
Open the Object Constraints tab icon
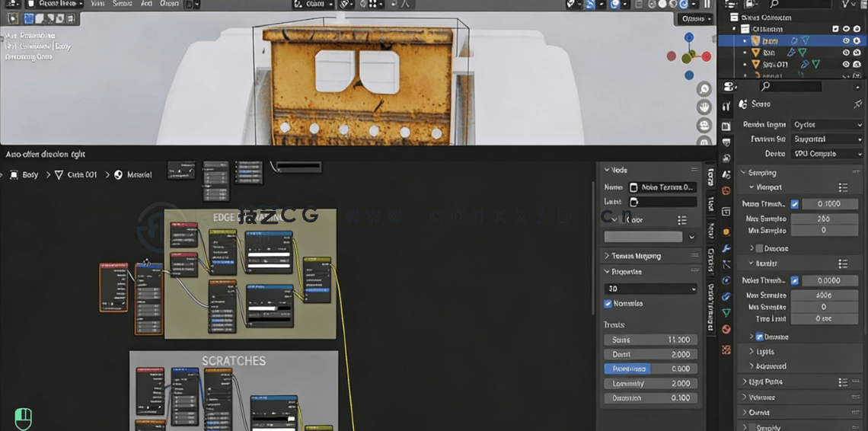pos(726,296)
